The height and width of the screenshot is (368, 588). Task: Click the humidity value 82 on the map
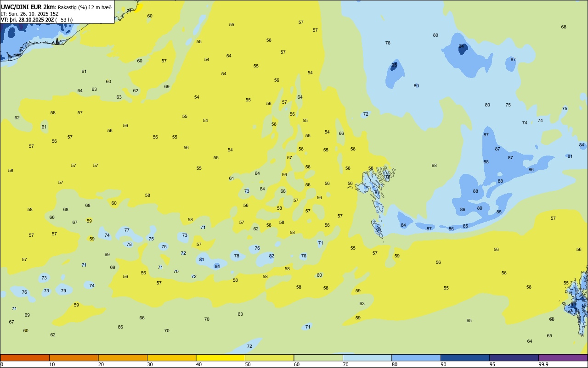(x=271, y=256)
